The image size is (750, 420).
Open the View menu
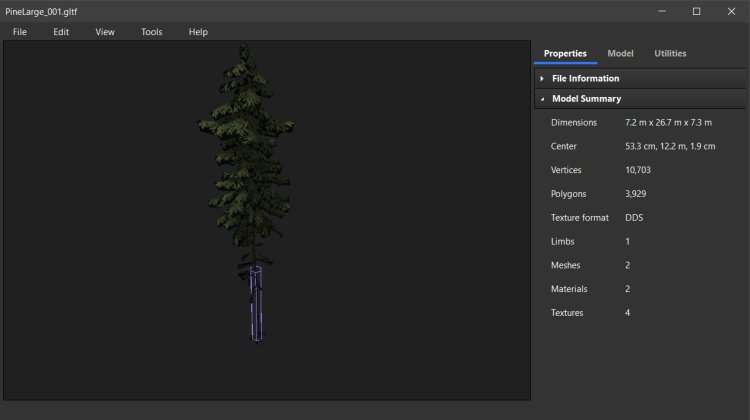pos(105,32)
